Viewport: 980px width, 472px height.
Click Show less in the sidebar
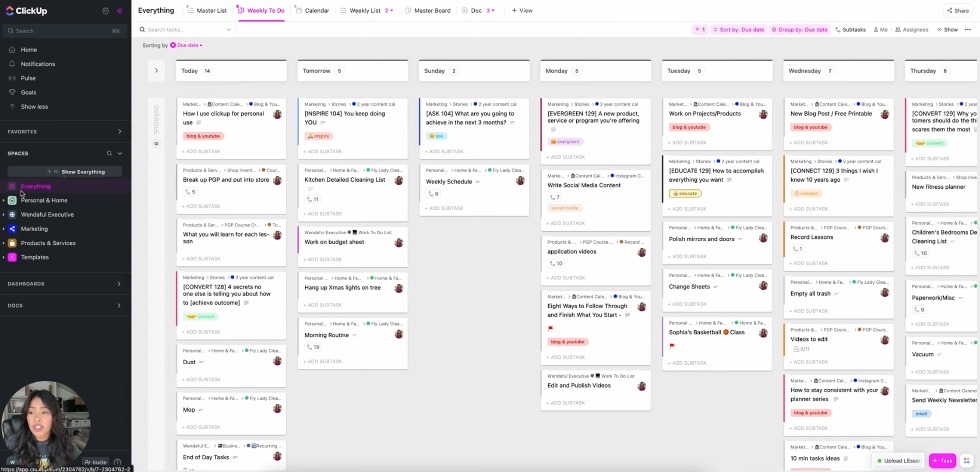[34, 107]
